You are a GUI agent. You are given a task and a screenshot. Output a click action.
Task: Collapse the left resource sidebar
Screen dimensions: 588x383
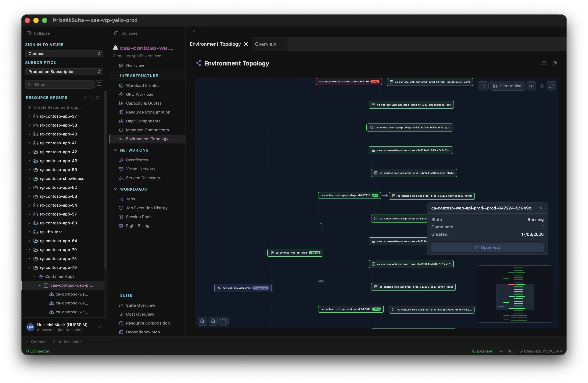point(38,33)
